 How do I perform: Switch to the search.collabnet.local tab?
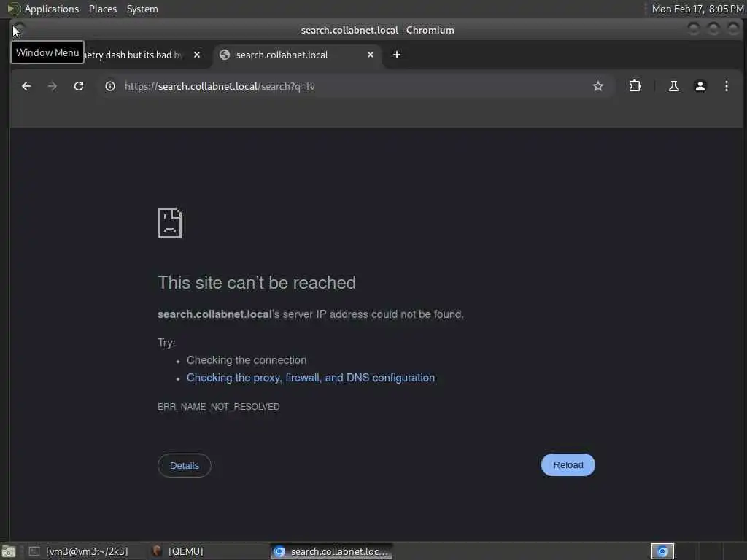tap(298, 55)
